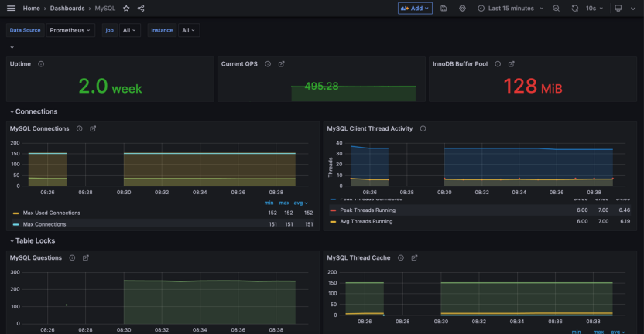This screenshot has height=334, width=644.
Task: Open MySQL Thread Cache external link icon
Action: click(x=414, y=257)
